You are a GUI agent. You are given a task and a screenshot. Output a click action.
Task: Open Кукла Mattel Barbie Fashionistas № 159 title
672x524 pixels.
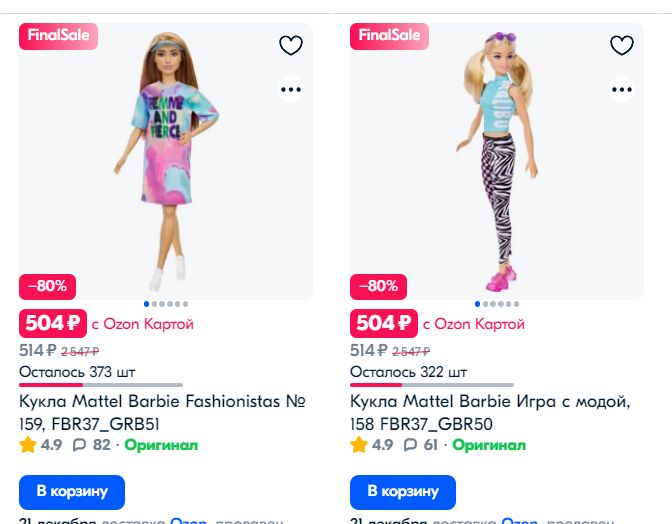click(162, 412)
